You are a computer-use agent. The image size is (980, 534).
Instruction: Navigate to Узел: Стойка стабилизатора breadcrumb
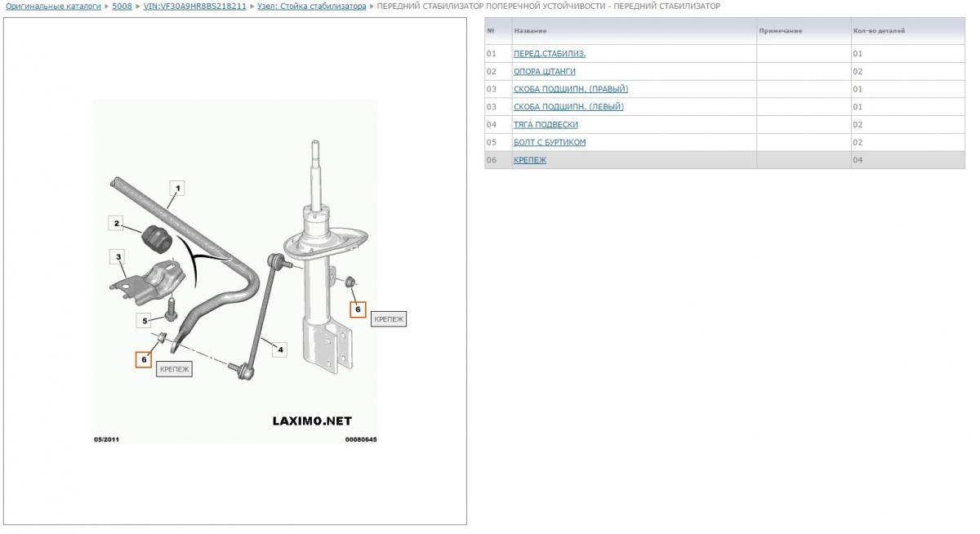click(311, 6)
